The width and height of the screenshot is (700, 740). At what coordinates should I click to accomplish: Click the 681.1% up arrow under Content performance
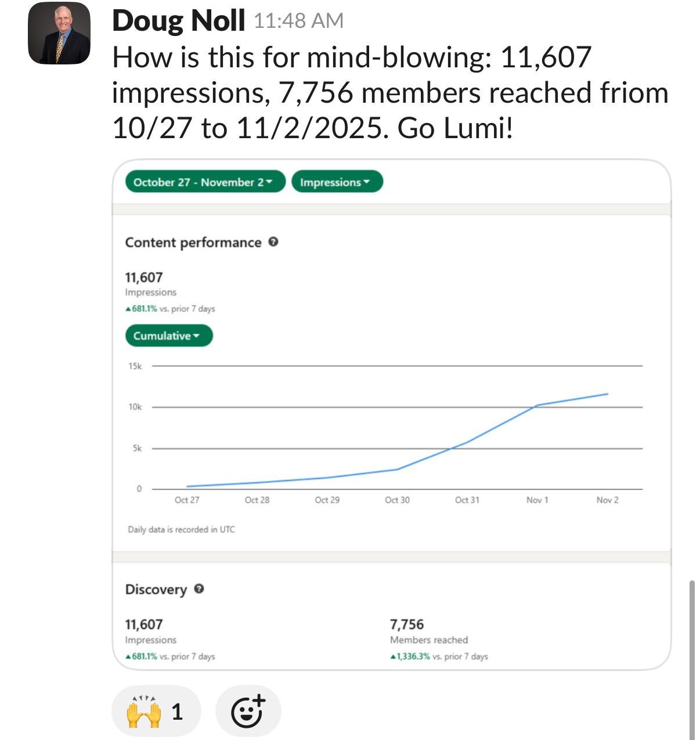(128, 309)
